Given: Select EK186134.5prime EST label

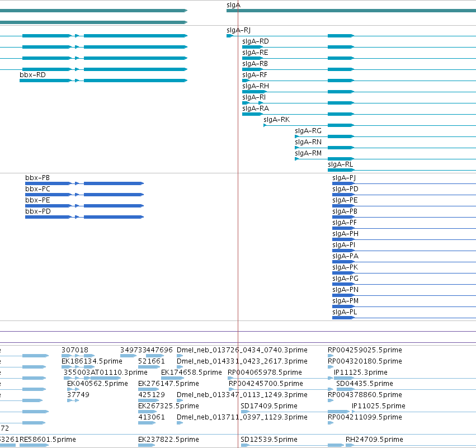Looking at the screenshot, I should (92, 361).
